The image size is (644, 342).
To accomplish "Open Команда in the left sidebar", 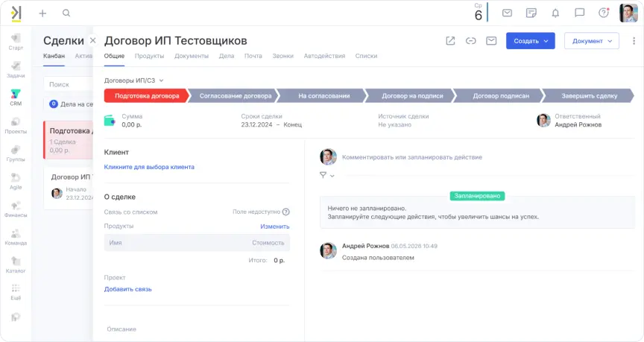I will tap(16, 237).
